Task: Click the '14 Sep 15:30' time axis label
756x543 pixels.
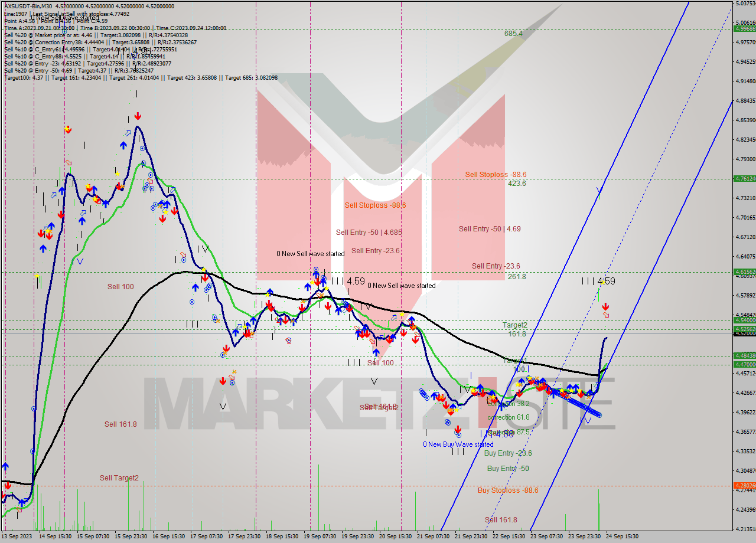Action: [x=56, y=537]
